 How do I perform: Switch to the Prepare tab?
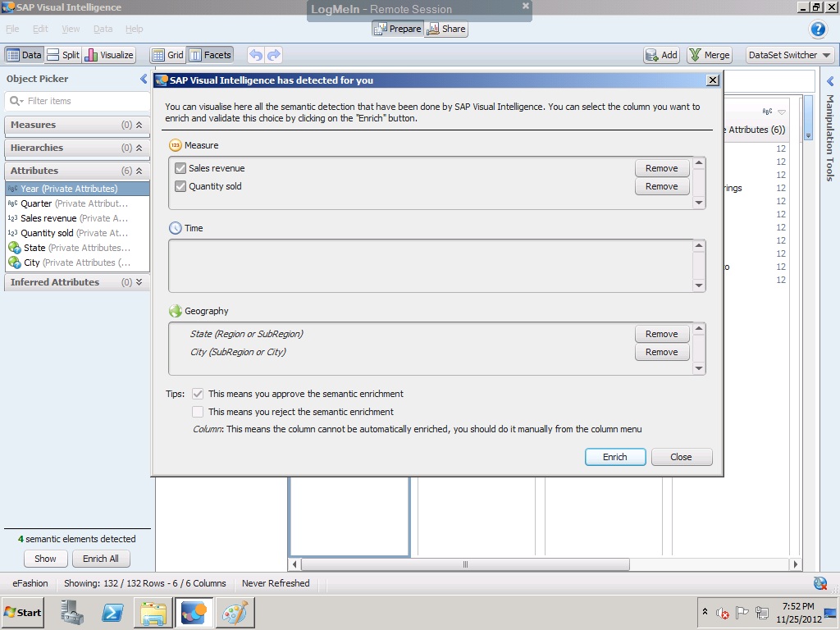398,29
